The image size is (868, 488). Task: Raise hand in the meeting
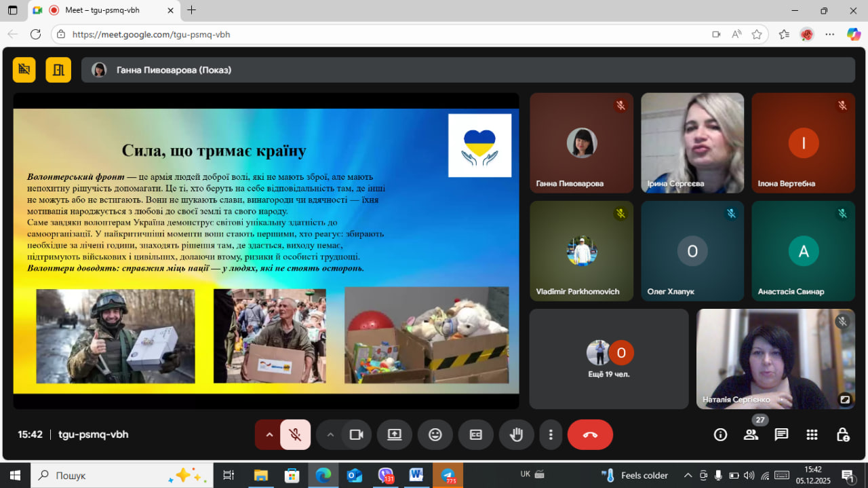(517, 434)
